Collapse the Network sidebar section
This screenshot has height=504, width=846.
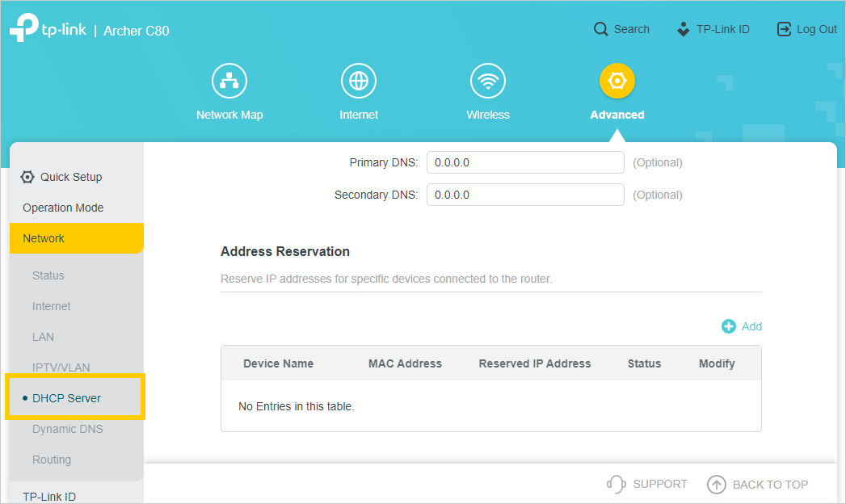pyautogui.click(x=44, y=238)
